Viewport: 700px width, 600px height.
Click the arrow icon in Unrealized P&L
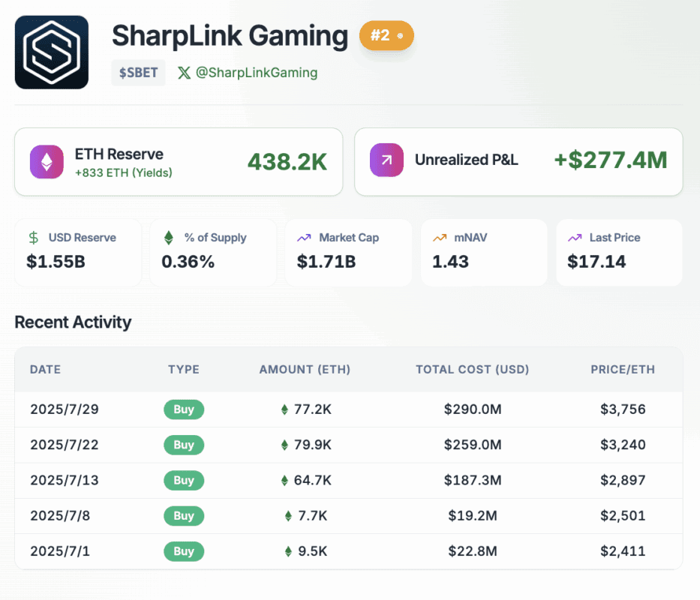tap(386, 160)
